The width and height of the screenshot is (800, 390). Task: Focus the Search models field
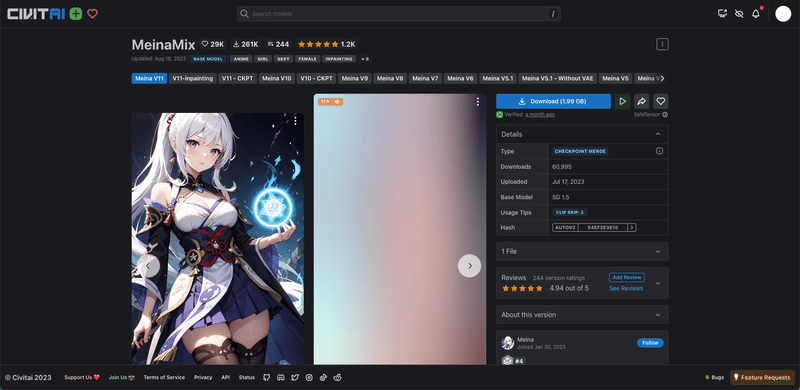[398, 14]
